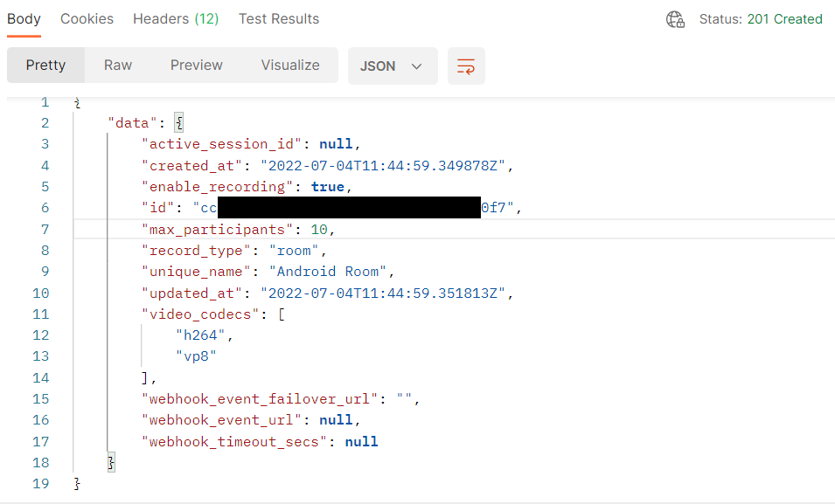Select the Pretty view mode
The image size is (835, 504).
(x=45, y=65)
